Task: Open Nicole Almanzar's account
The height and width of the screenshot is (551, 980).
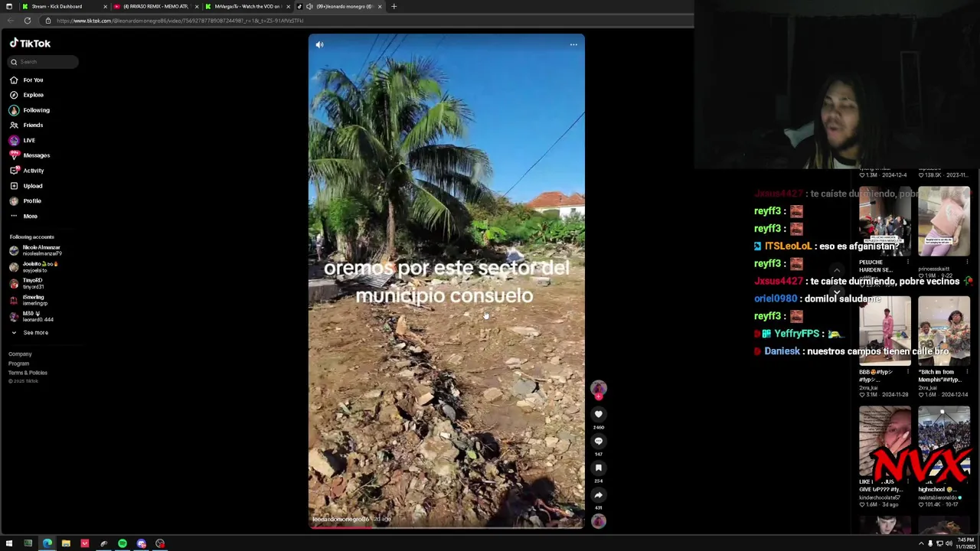Action: click(35, 250)
